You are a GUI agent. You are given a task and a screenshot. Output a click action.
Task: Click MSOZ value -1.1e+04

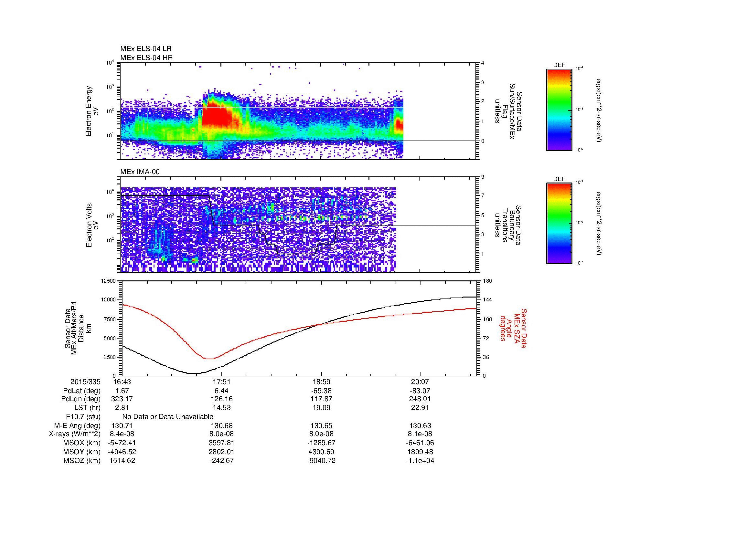(x=420, y=461)
